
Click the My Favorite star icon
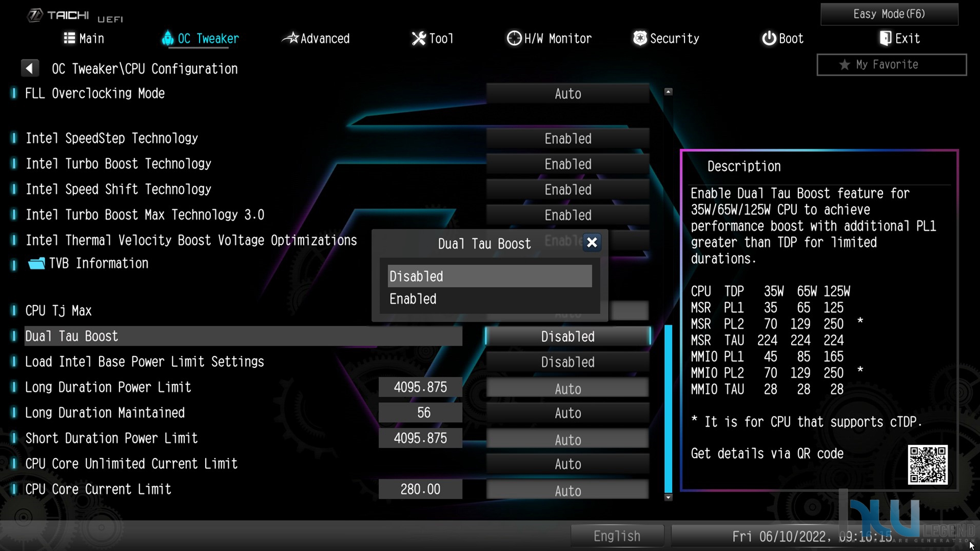click(844, 65)
